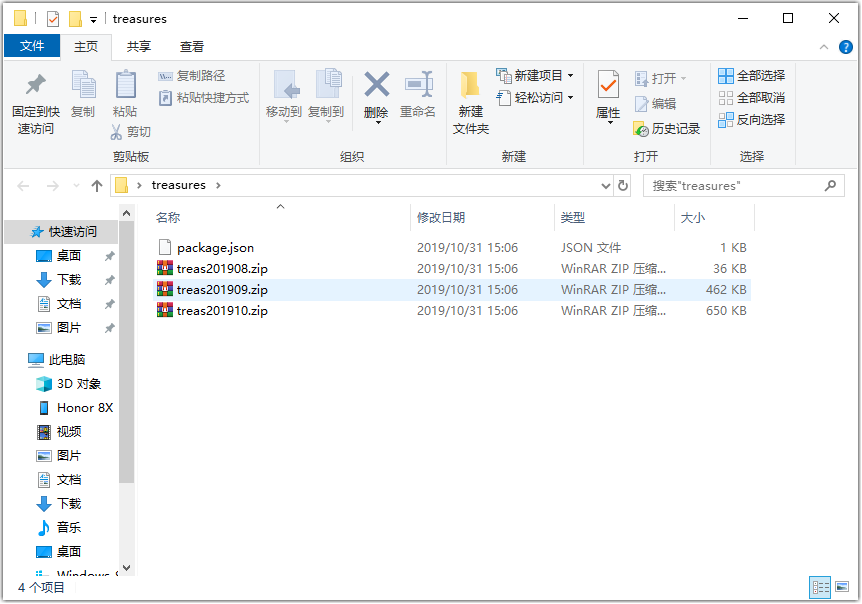This screenshot has height=604, width=862.
Task: Select treas201909.zip file
Action: pos(452,290)
